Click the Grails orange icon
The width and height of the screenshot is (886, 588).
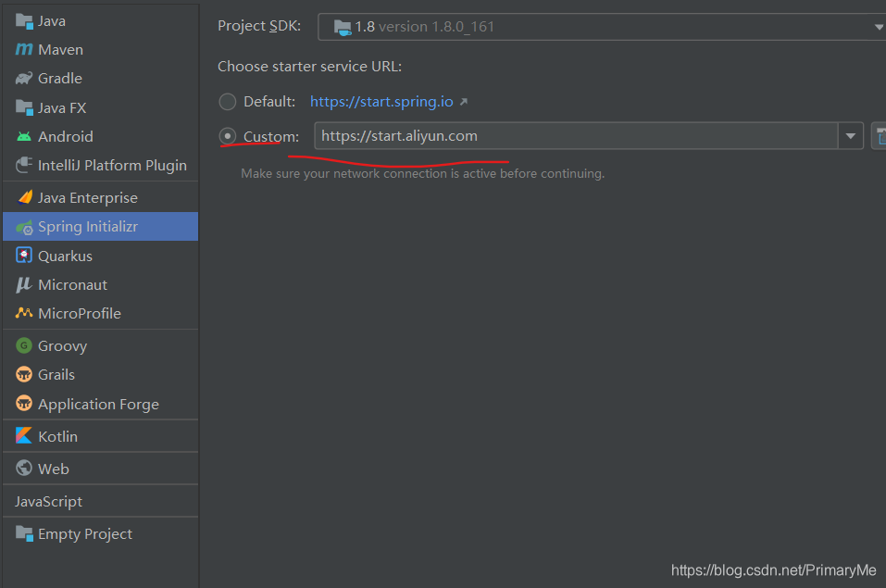[x=24, y=374]
